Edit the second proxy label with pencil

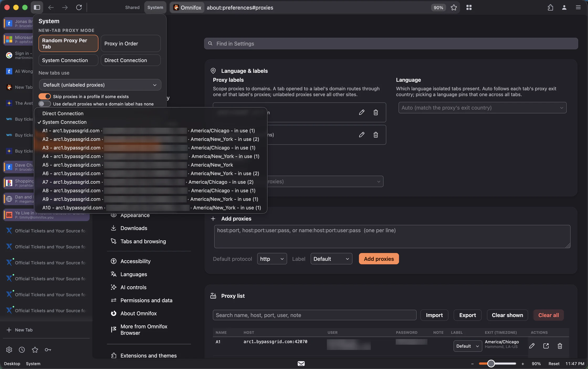[361, 135]
